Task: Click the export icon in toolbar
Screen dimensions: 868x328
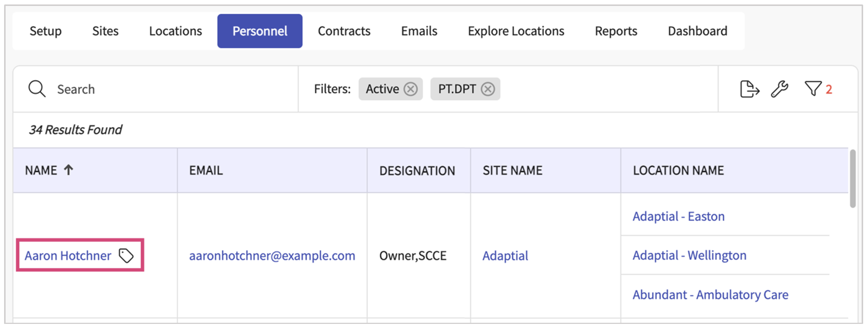Action: click(x=749, y=89)
